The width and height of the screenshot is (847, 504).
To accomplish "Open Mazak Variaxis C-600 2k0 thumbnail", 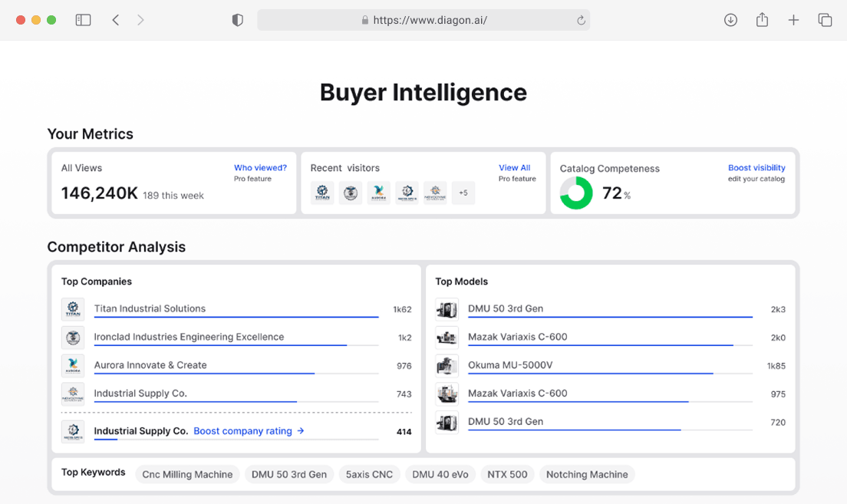I will click(447, 338).
